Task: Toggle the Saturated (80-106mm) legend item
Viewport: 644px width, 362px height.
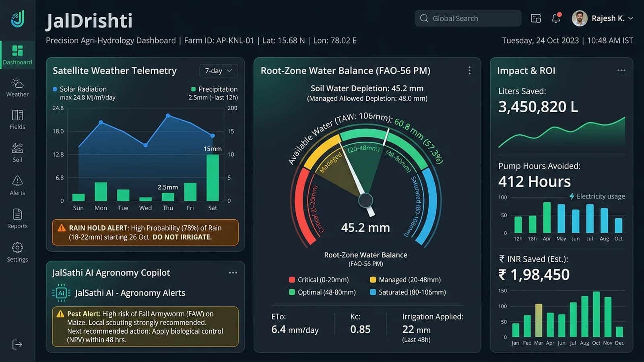Action: click(408, 292)
